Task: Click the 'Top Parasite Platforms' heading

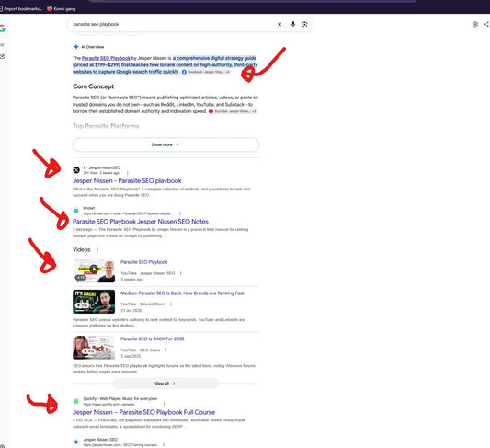Action: pos(106,126)
